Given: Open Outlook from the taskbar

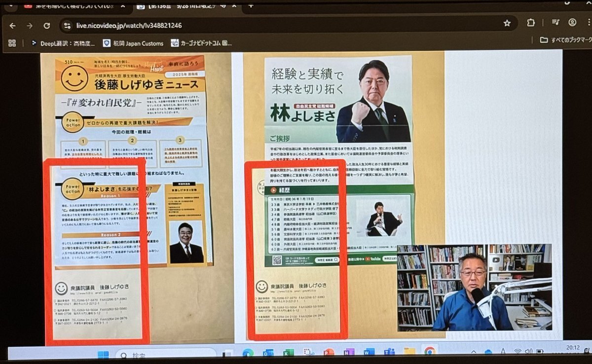Looking at the screenshot, I should point(268,353).
